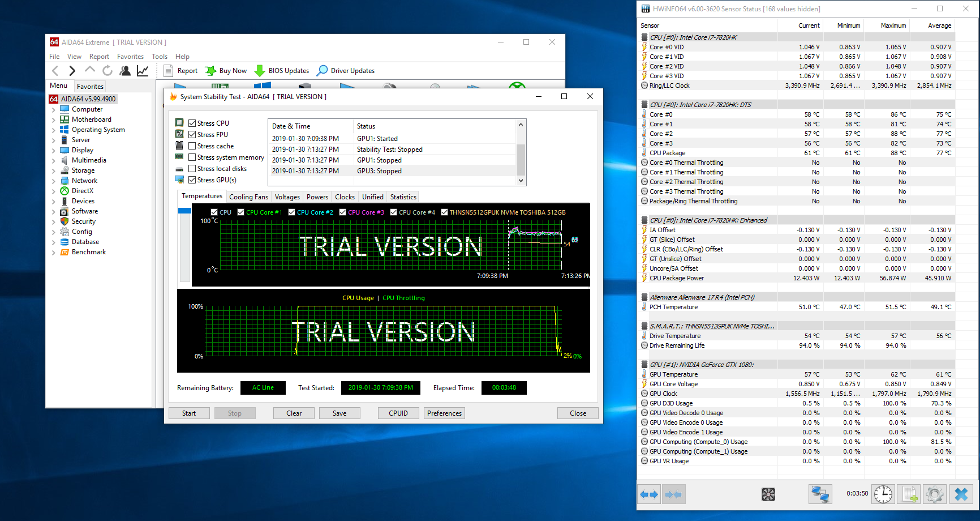This screenshot has height=521, width=980.
Task: Expand the Motherboard tree node
Action: point(54,120)
